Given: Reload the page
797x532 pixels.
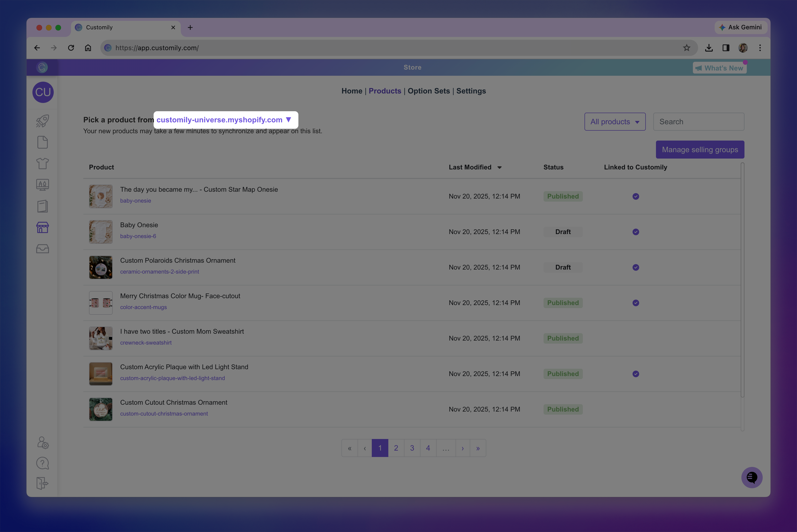Looking at the screenshot, I should point(71,48).
